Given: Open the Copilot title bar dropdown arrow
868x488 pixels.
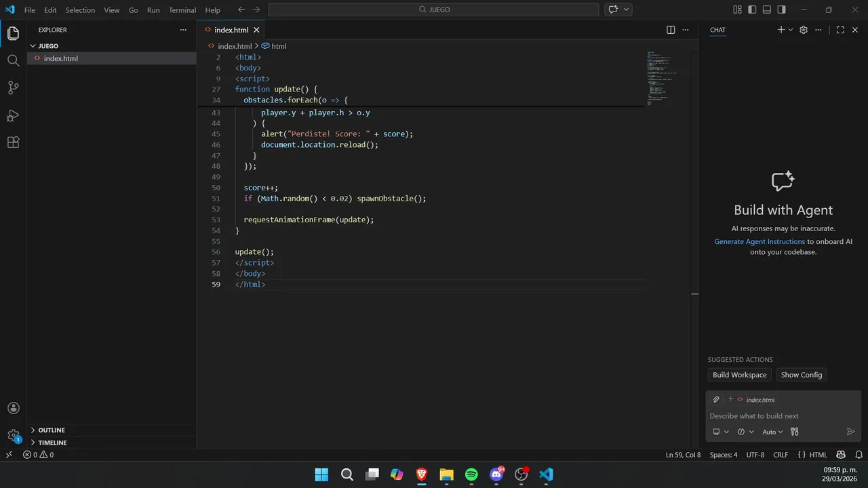Looking at the screenshot, I should coord(627,9).
